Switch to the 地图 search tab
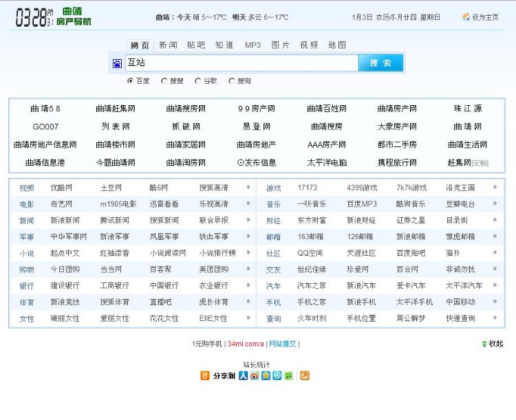The height and width of the screenshot is (420, 516). point(337,45)
